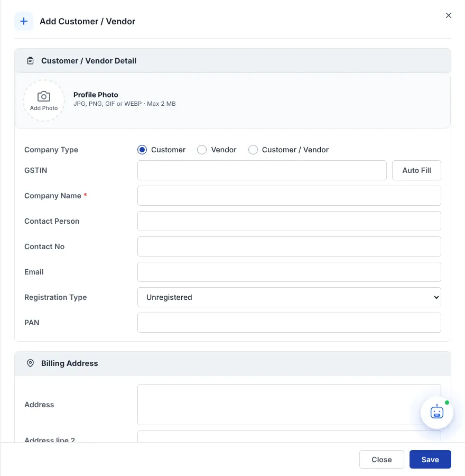Focus the Email input field
This screenshot has width=465, height=476.
pos(289,272)
